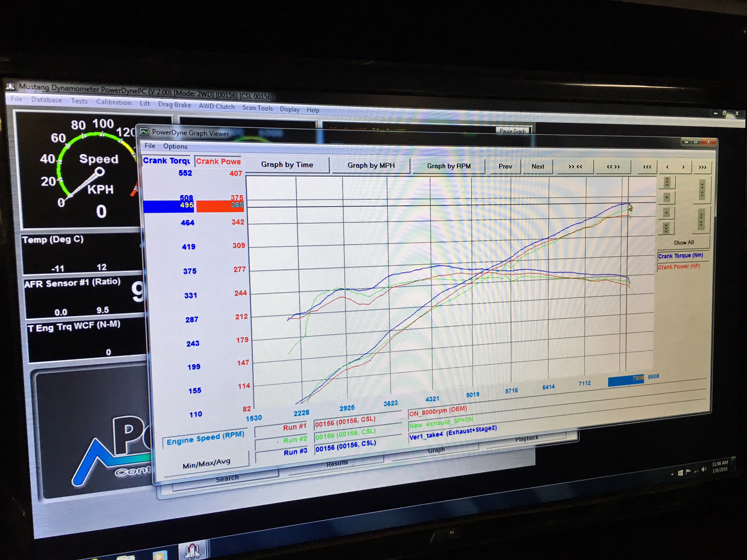747x560 pixels.
Task: Click the vertical expand arrows button
Action: [701, 219]
